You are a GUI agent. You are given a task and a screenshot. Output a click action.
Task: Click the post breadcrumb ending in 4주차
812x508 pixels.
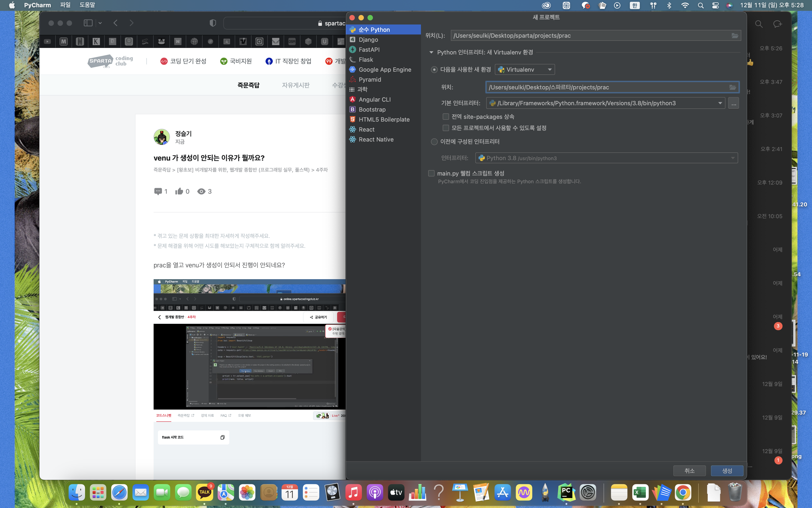click(241, 170)
